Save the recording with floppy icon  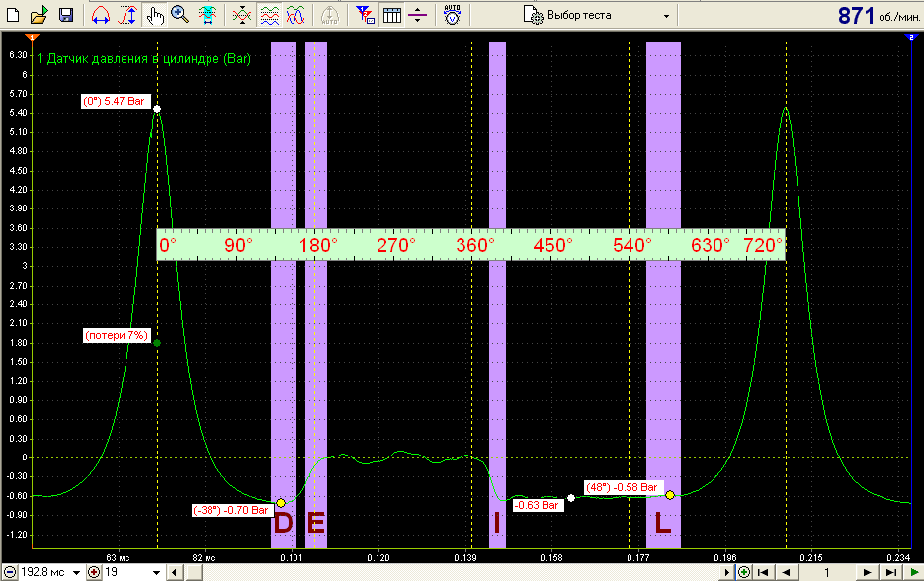pos(66,16)
